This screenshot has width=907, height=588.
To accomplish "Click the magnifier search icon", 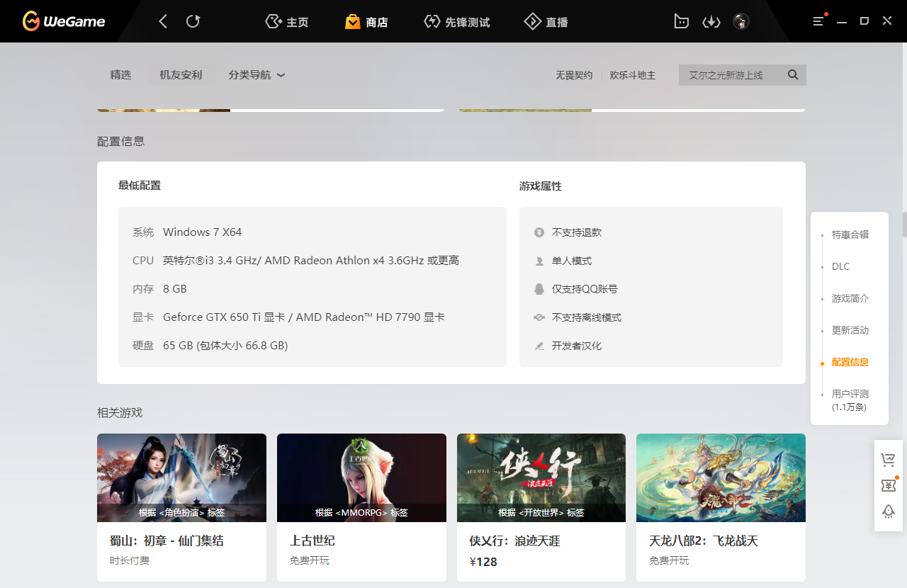I will pyautogui.click(x=793, y=75).
